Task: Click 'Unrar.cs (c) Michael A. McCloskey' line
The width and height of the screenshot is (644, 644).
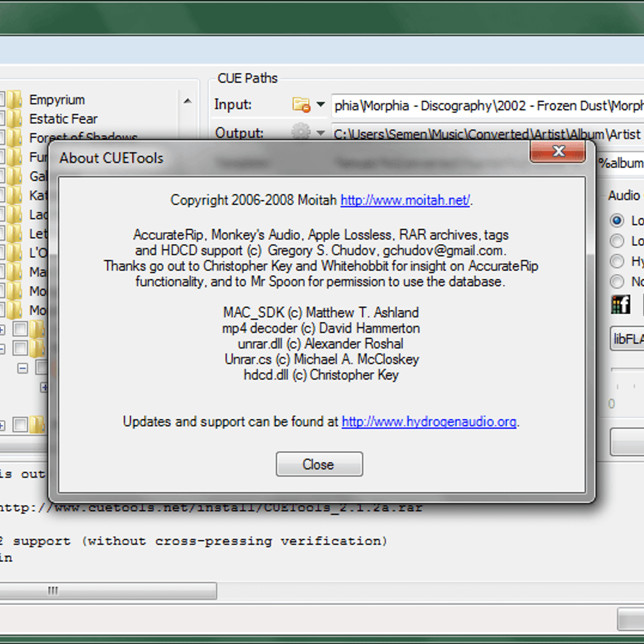Action: pos(322,359)
